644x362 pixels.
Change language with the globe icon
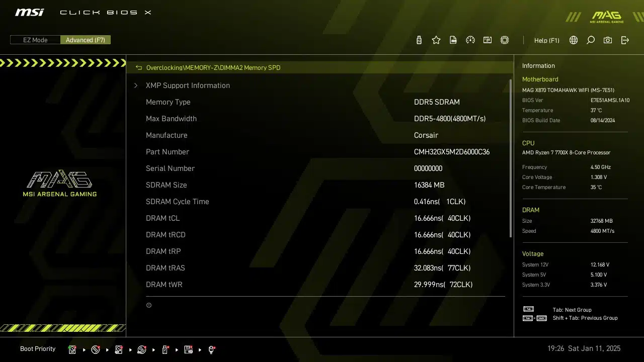click(x=574, y=40)
